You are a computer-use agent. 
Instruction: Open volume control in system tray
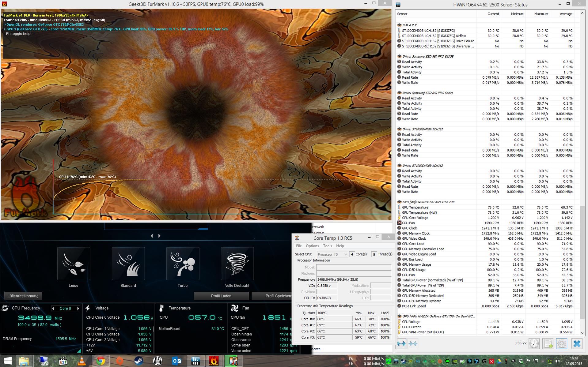click(x=557, y=361)
